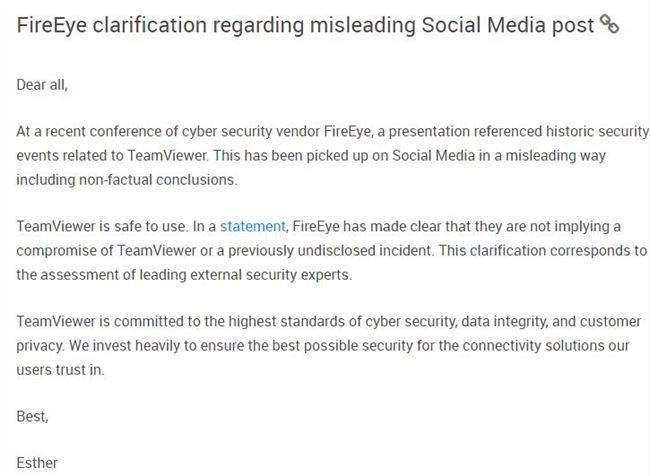650x476 pixels.
Task: Click the line "the assessment of leading external security experts."
Action: pos(184,274)
